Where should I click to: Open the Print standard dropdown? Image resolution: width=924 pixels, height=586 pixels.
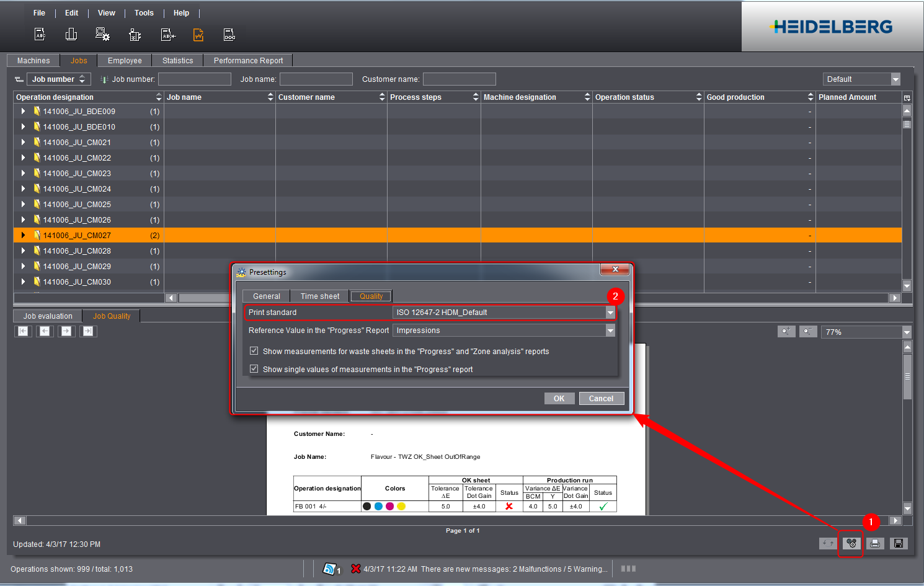(610, 313)
